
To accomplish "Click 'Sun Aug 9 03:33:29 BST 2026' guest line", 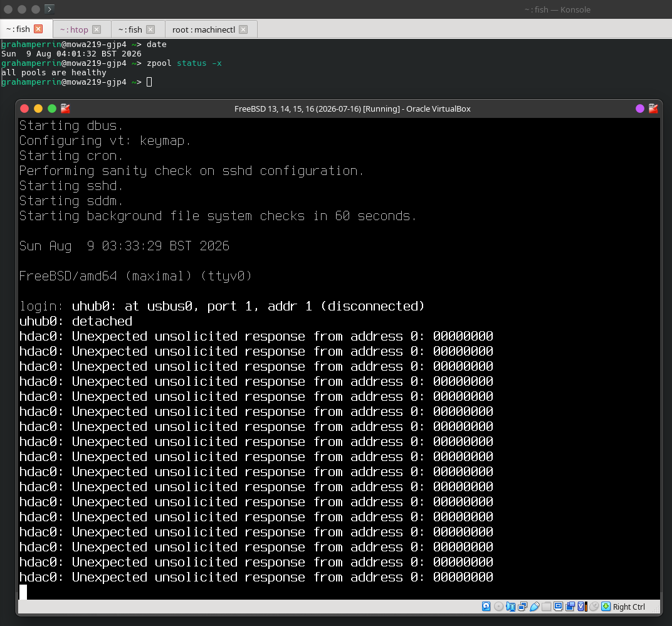I will point(124,246).
